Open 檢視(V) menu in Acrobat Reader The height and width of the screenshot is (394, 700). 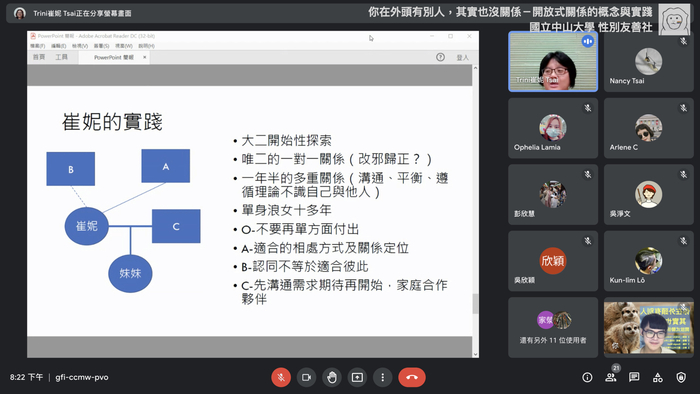click(80, 46)
